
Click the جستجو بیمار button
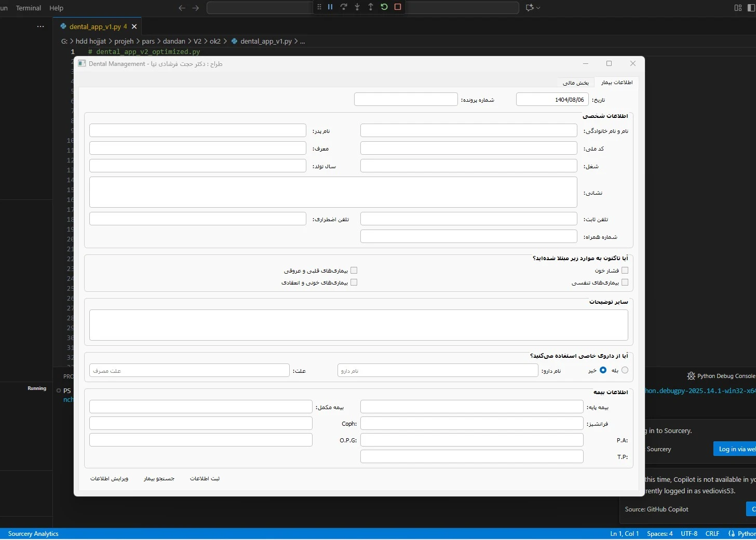[159, 479]
